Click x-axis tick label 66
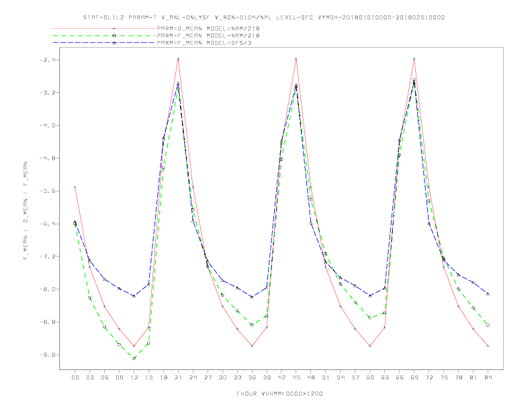532x411 pixels. point(400,377)
